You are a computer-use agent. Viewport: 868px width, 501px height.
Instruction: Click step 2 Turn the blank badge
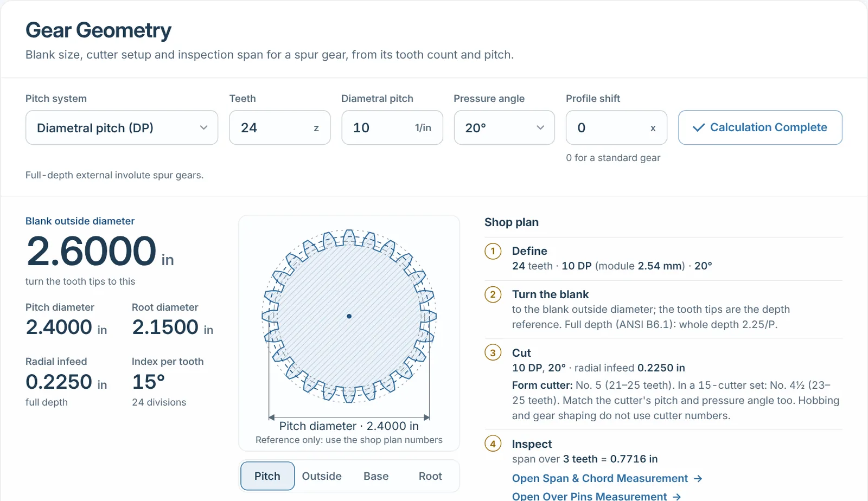click(493, 295)
